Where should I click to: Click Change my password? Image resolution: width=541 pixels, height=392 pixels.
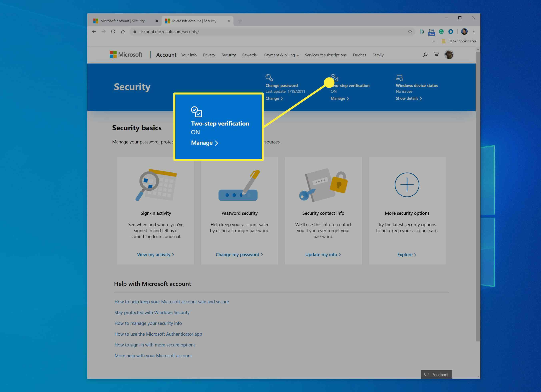click(x=239, y=254)
